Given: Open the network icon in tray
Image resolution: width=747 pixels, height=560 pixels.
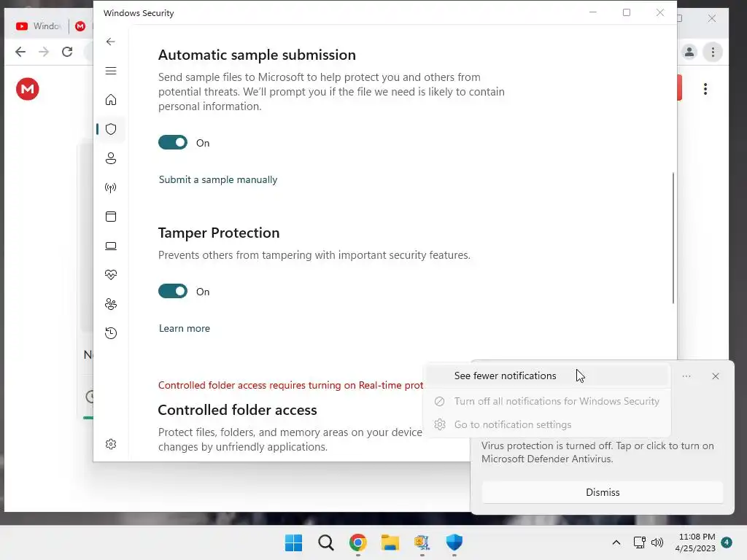Looking at the screenshot, I should [639, 542].
